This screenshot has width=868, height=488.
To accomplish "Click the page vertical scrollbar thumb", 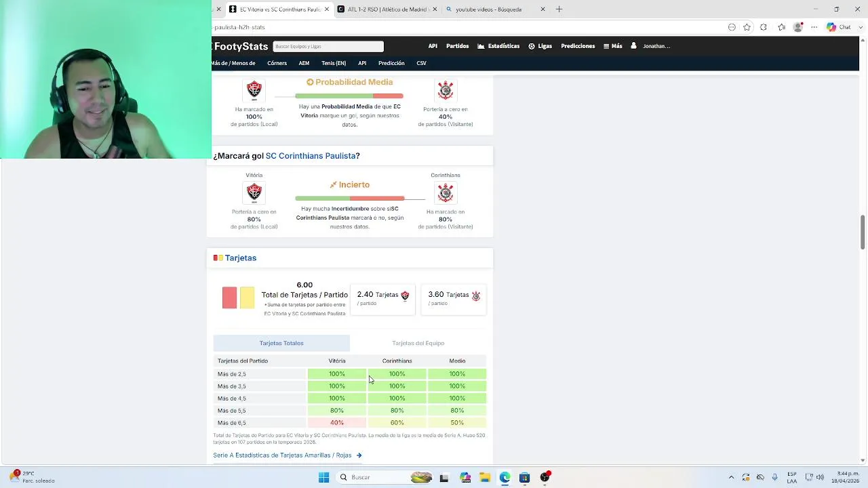I will pyautogui.click(x=863, y=232).
